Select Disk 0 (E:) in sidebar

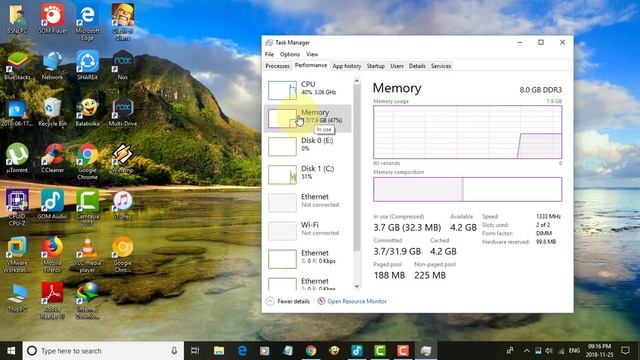pyautogui.click(x=307, y=146)
